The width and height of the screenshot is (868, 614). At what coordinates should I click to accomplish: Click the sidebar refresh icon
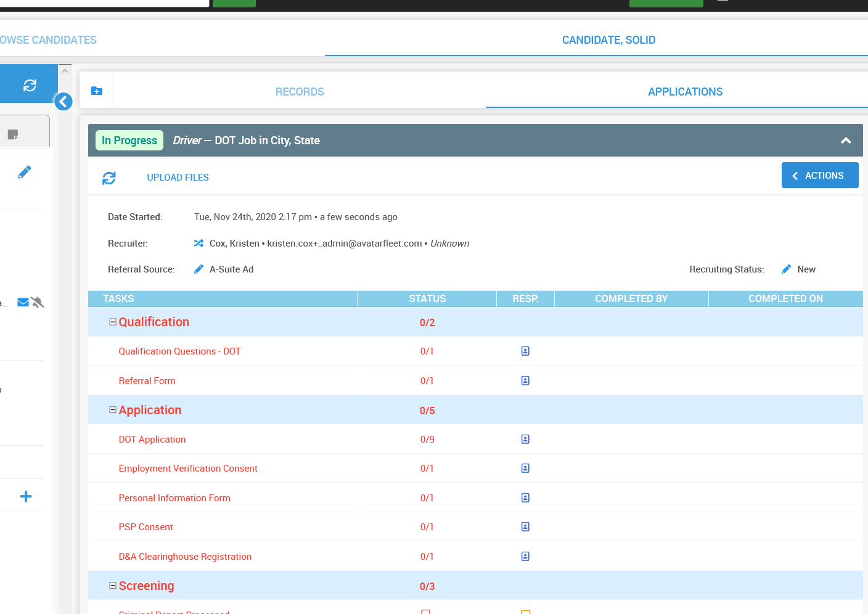pyautogui.click(x=30, y=85)
